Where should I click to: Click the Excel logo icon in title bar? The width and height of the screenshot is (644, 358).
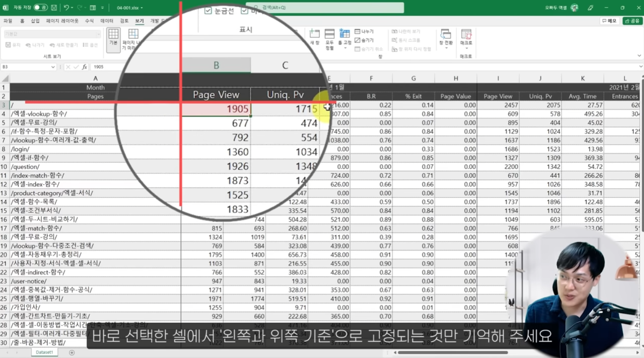tap(6, 8)
